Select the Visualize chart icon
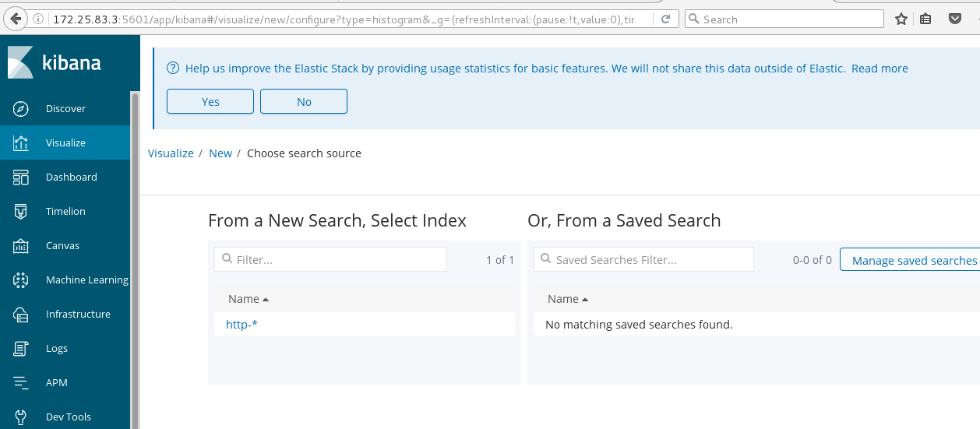 pyautogui.click(x=21, y=142)
